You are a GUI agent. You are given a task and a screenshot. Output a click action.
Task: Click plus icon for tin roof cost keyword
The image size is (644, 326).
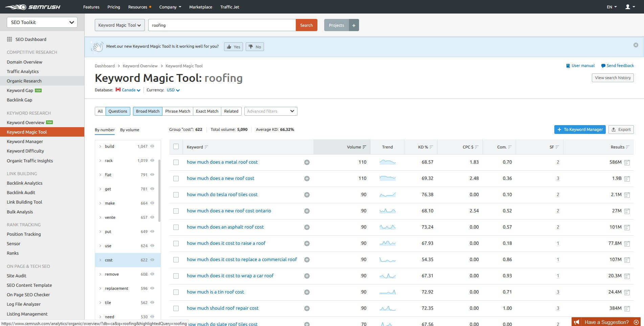pos(307,292)
